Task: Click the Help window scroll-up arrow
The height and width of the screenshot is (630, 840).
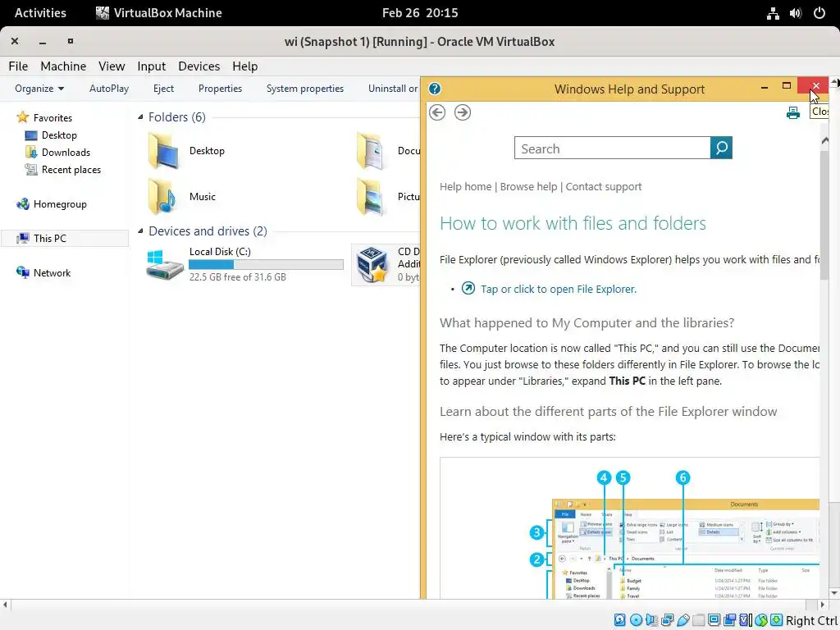Action: click(x=824, y=140)
